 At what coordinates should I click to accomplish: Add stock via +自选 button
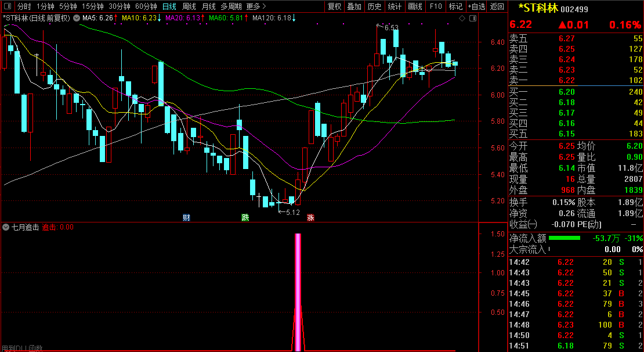tap(476, 6)
